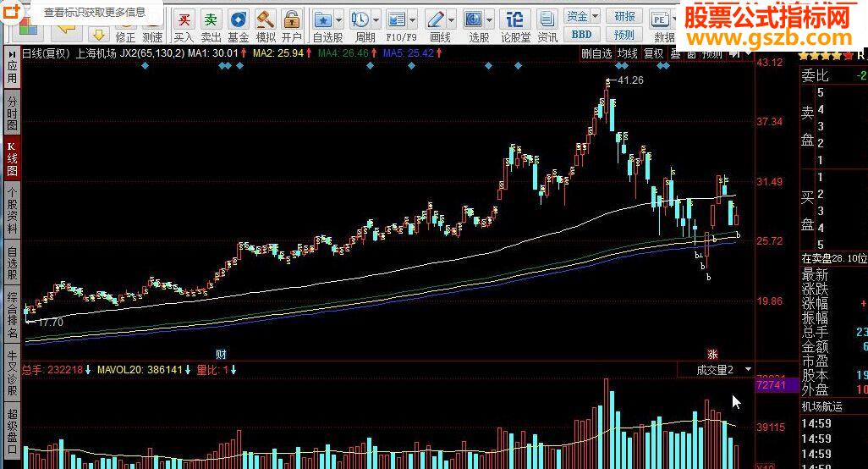Click the 涨 marker below chart
This screenshot has height=469, width=868.
pos(711,355)
